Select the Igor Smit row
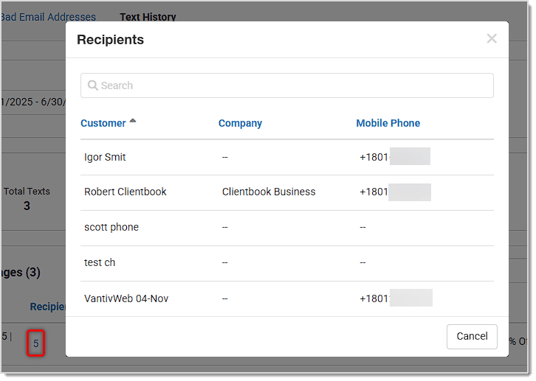Image resolution: width=536 pixels, height=381 pixels. (x=289, y=158)
